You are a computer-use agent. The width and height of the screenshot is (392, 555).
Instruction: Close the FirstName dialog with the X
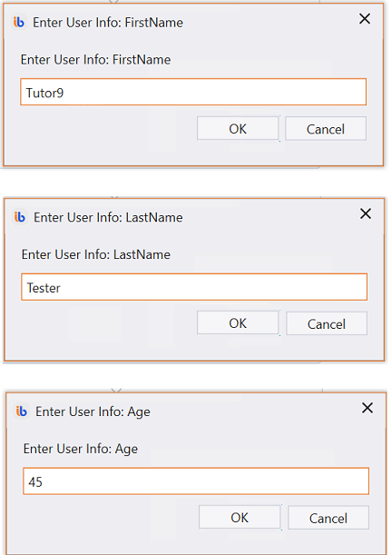(365, 19)
